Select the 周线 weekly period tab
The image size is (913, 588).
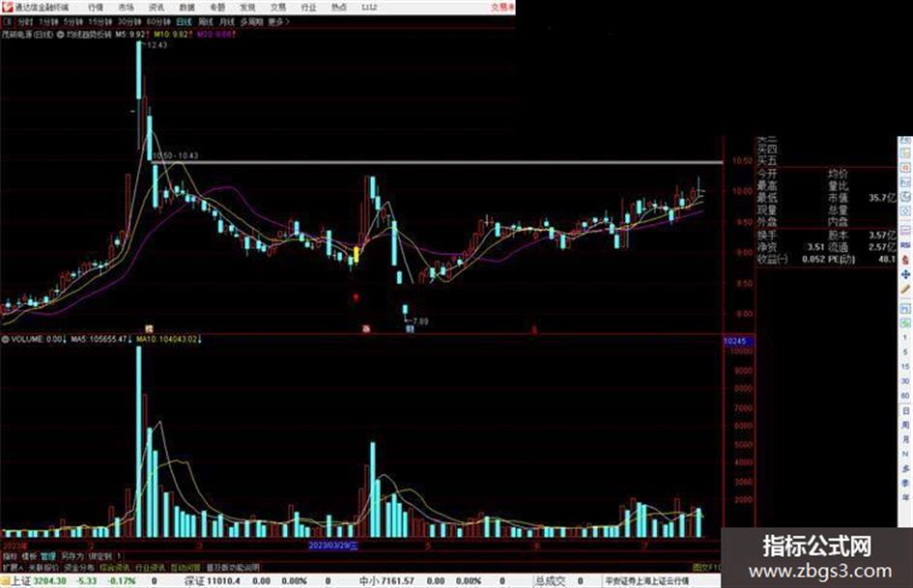[x=206, y=21]
